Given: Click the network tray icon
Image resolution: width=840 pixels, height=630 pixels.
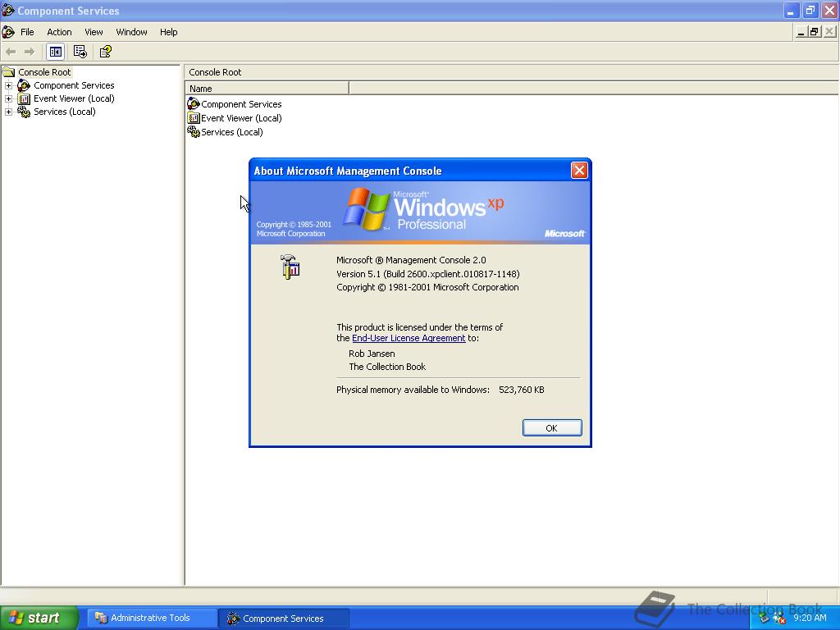Looking at the screenshot, I should tap(765, 619).
